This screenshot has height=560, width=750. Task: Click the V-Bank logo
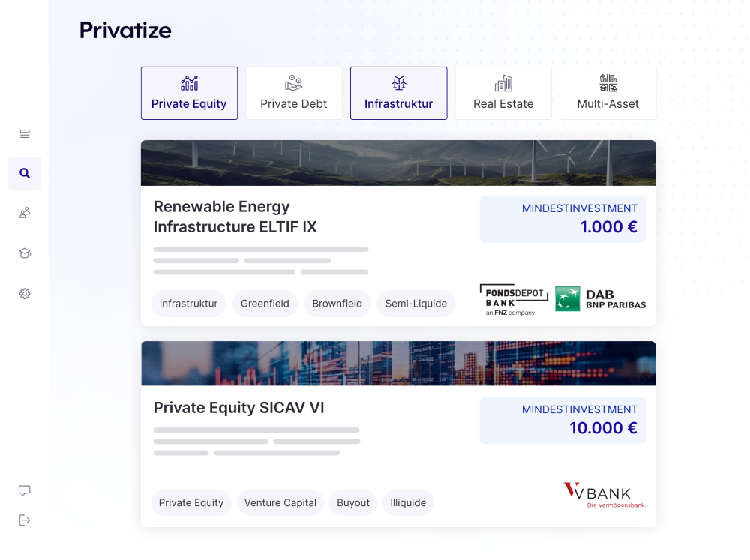(604, 495)
